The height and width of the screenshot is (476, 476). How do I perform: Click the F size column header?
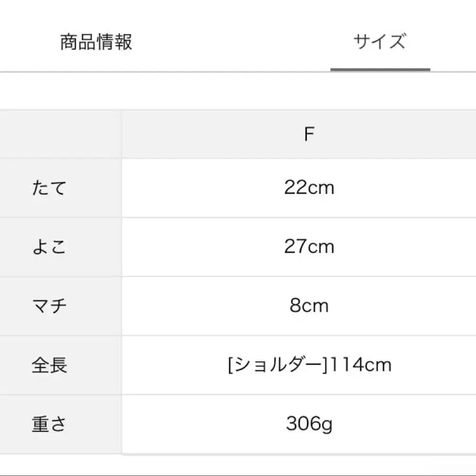pos(310,133)
